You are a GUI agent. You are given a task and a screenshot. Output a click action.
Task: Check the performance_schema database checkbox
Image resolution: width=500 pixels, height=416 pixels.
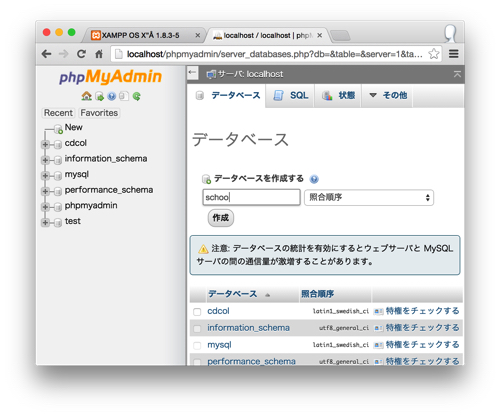coord(197,362)
